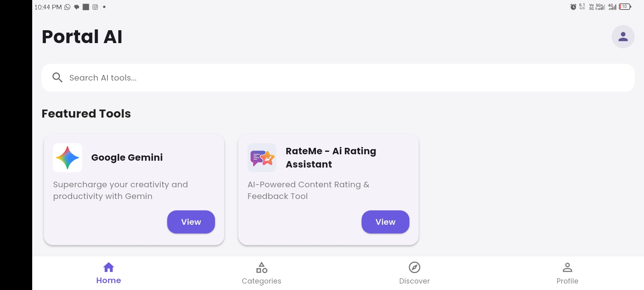Open the Google Gemini card title
Viewport: 644px width, 290px height.
point(127,157)
